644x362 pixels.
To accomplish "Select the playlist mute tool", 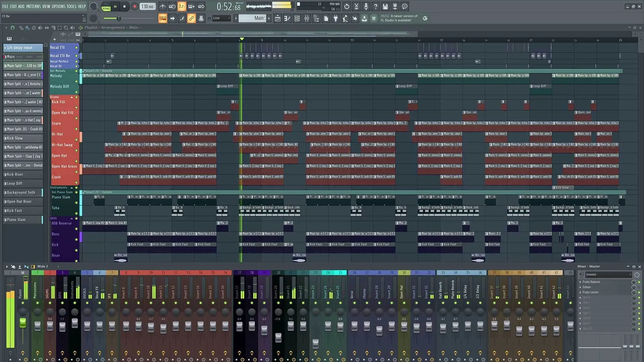I will click(40, 28).
